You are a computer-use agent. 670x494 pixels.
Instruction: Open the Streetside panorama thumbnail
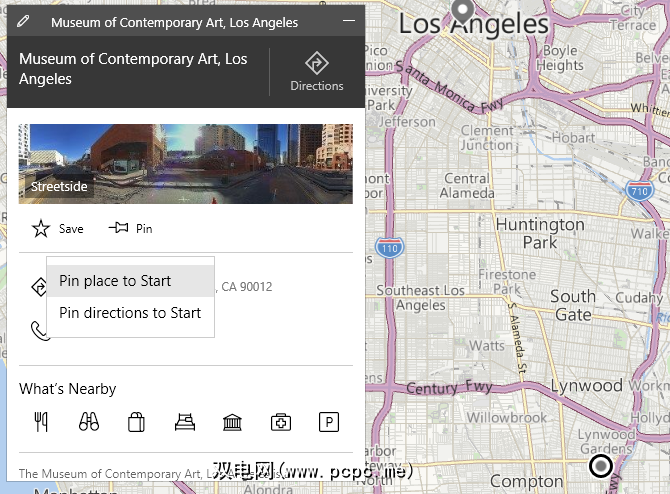pyautogui.click(x=185, y=164)
